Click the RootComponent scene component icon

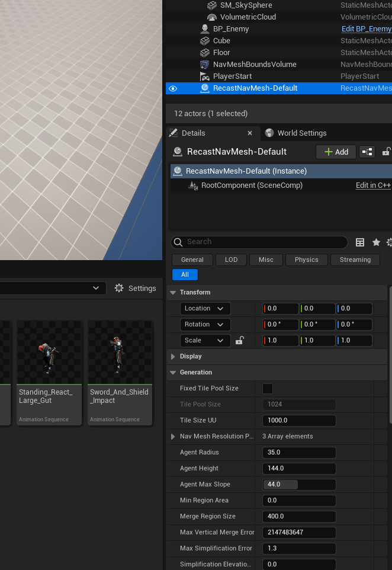[193, 185]
